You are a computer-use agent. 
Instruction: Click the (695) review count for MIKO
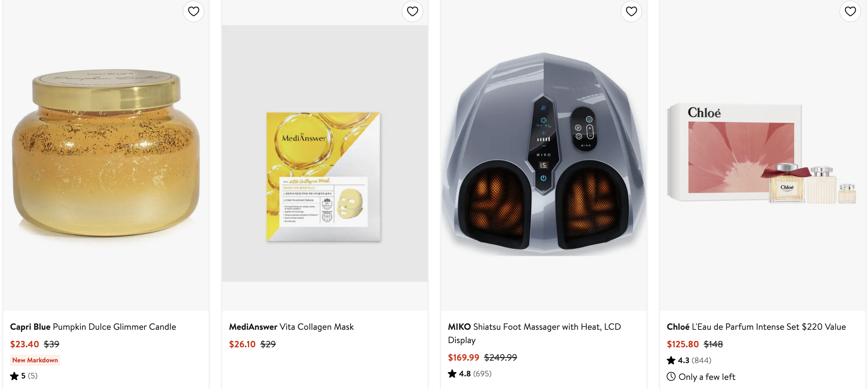(x=482, y=374)
